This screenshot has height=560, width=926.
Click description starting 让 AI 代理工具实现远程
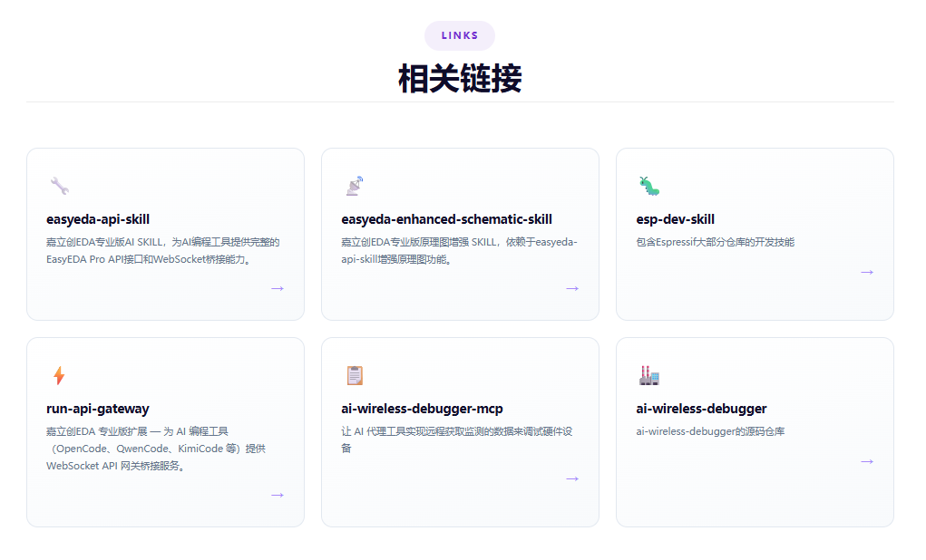pos(456,439)
